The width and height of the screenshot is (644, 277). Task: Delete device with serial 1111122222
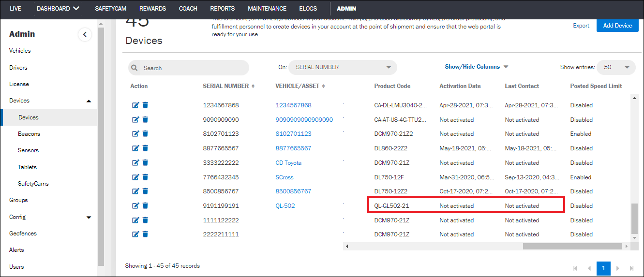pyautogui.click(x=145, y=220)
